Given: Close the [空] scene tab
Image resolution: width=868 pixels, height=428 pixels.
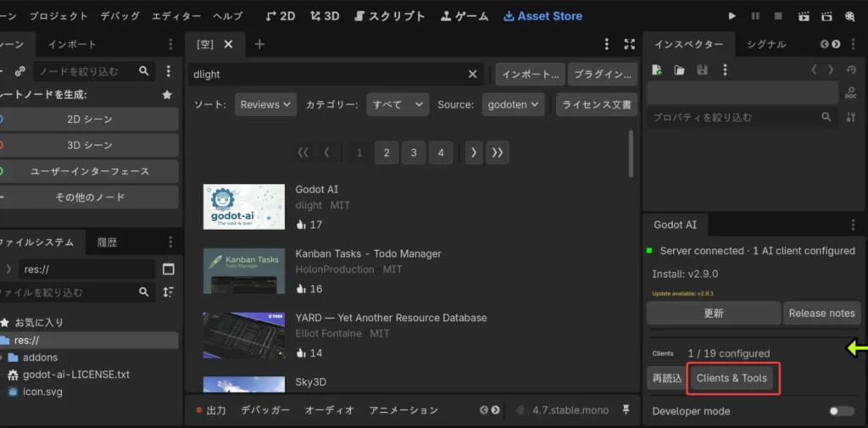Looking at the screenshot, I should point(228,44).
